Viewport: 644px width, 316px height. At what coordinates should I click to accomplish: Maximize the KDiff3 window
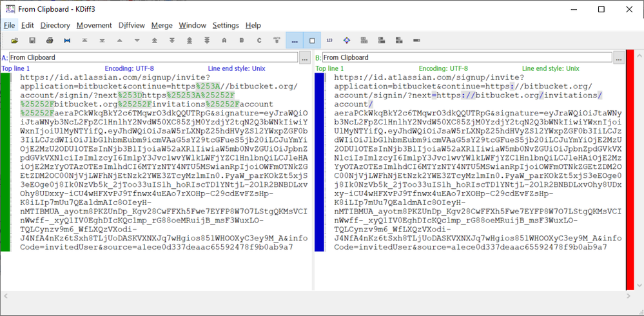(601, 10)
